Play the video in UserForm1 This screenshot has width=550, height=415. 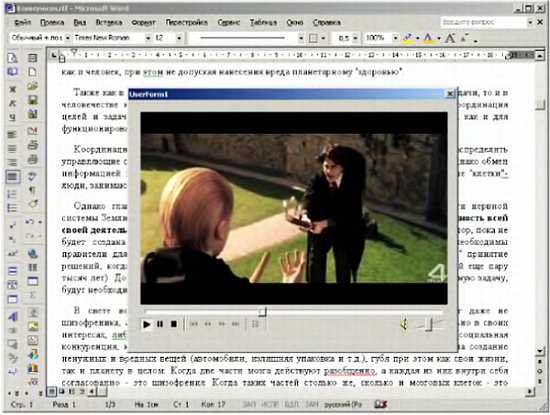[147, 324]
